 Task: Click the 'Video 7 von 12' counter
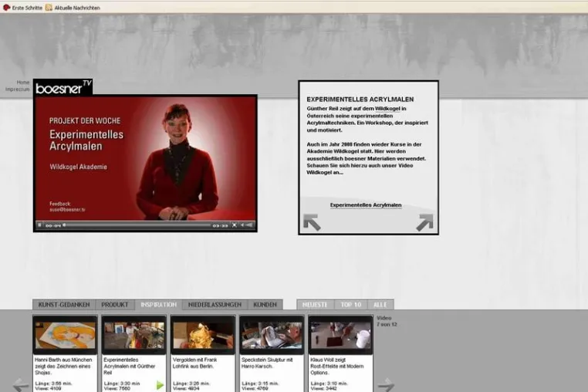click(387, 321)
